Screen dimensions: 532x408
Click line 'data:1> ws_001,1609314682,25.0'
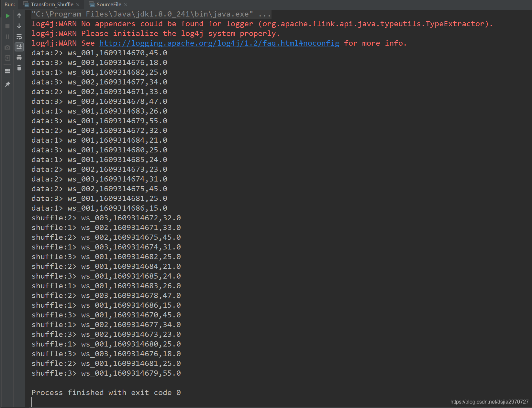click(x=99, y=72)
